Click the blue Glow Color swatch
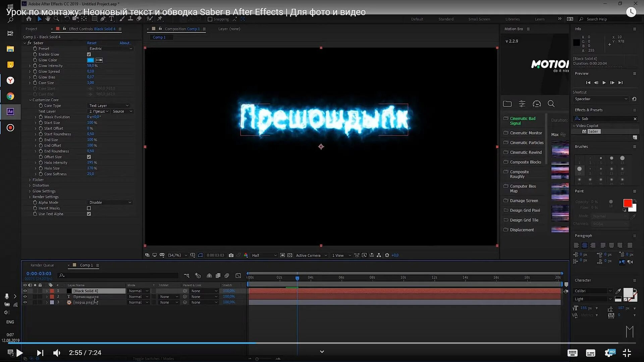 click(91, 60)
